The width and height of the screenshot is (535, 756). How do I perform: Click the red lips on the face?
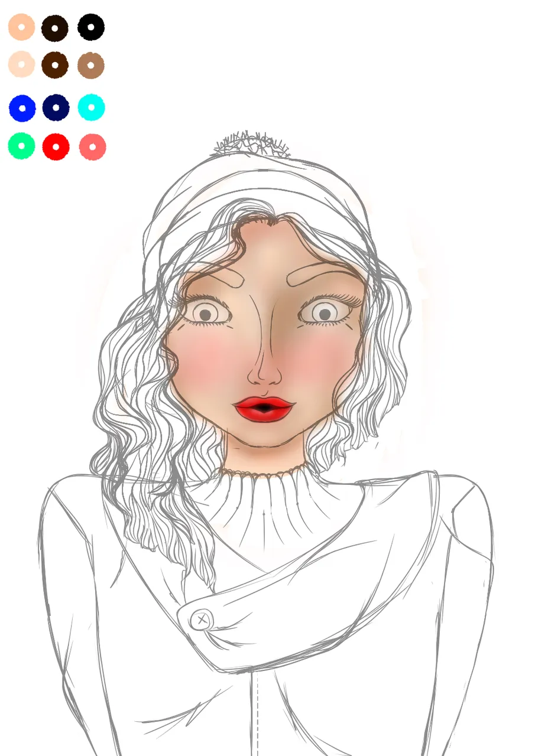[264, 409]
